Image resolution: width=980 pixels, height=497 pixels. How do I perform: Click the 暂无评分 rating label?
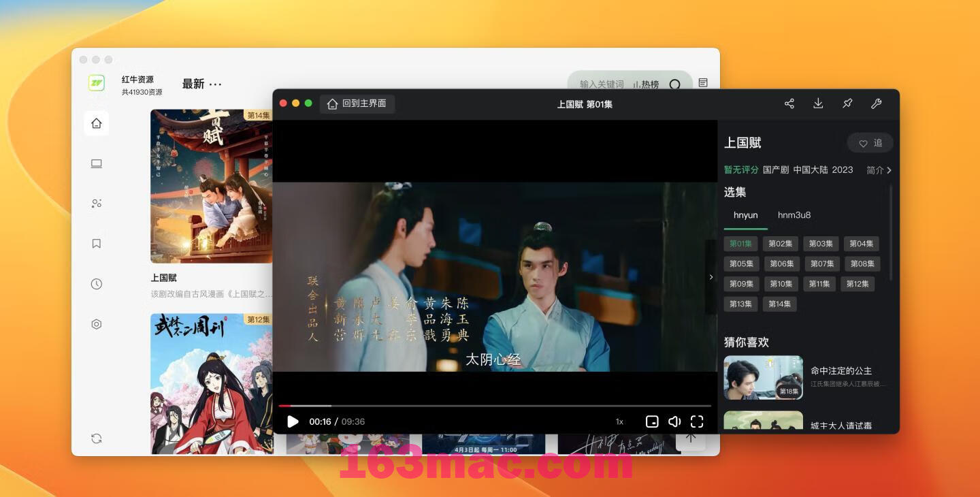tap(741, 170)
